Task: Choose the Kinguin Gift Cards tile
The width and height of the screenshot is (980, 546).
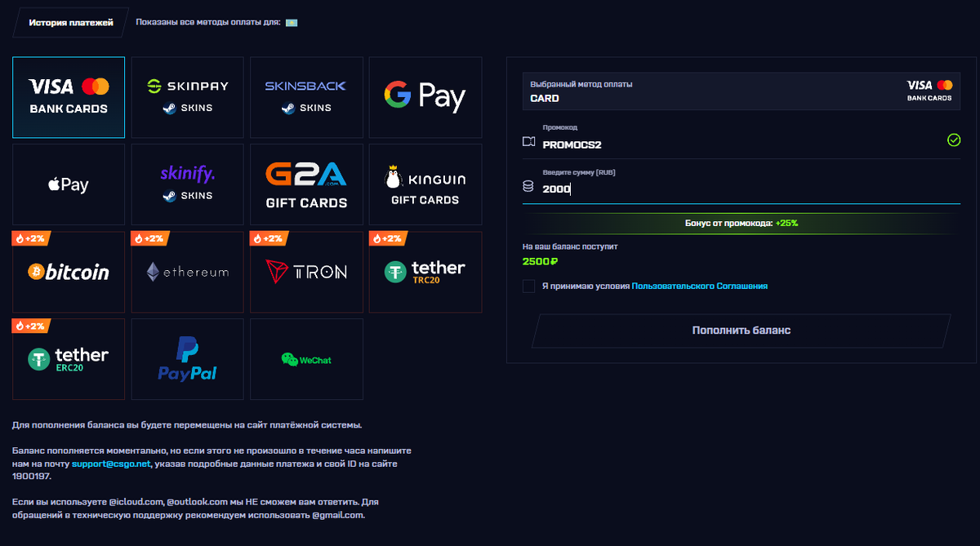Action: click(425, 184)
